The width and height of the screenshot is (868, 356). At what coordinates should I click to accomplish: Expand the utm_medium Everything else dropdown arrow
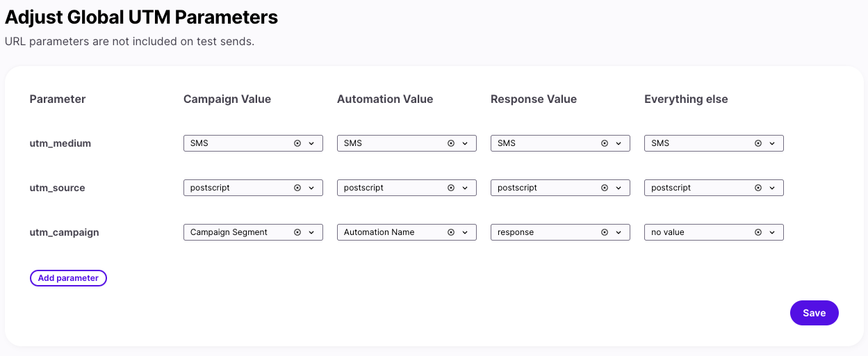[x=772, y=143]
